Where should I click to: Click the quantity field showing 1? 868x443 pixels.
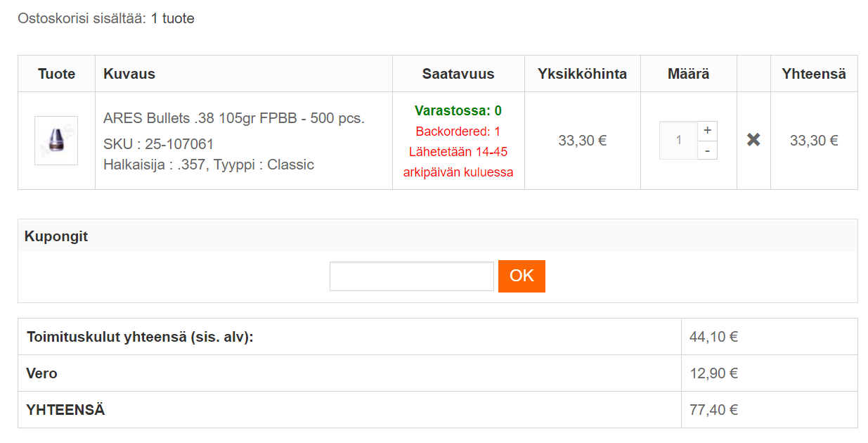point(678,140)
